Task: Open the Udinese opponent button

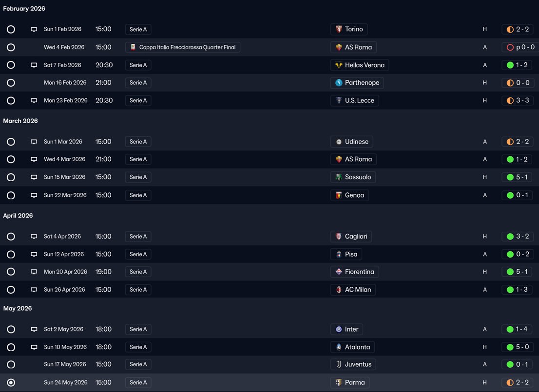Action: (x=352, y=142)
